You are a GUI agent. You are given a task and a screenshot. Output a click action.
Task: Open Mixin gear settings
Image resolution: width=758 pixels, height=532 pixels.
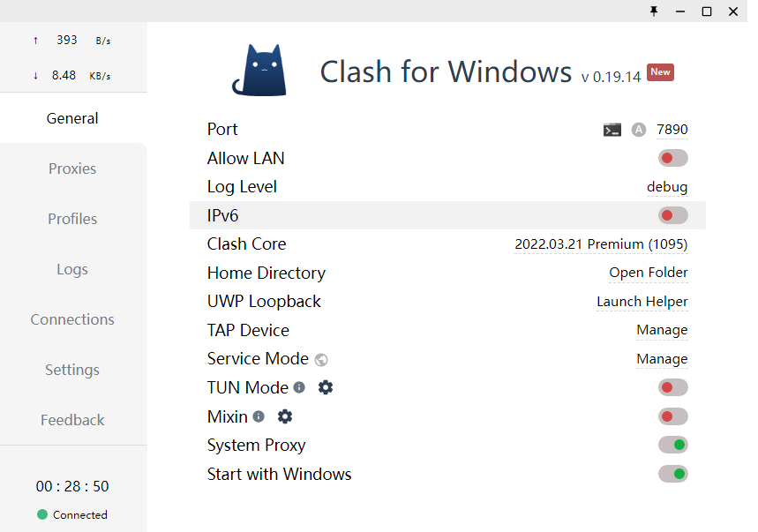click(x=285, y=416)
